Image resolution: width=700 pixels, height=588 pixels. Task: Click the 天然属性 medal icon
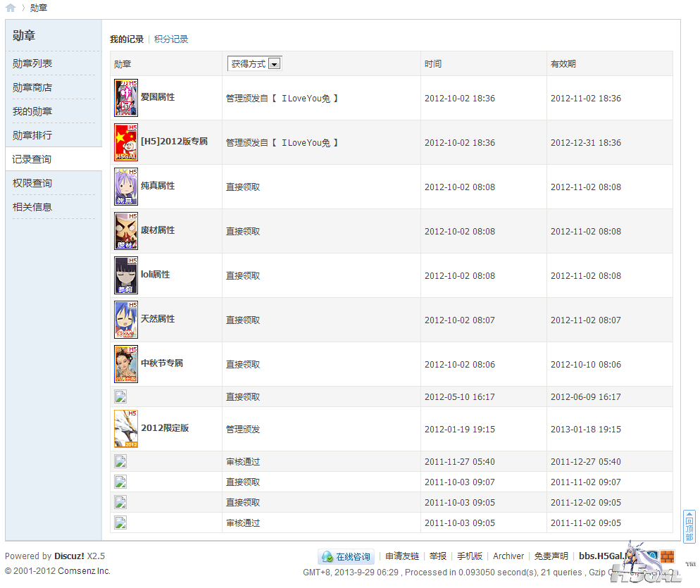[x=126, y=320]
